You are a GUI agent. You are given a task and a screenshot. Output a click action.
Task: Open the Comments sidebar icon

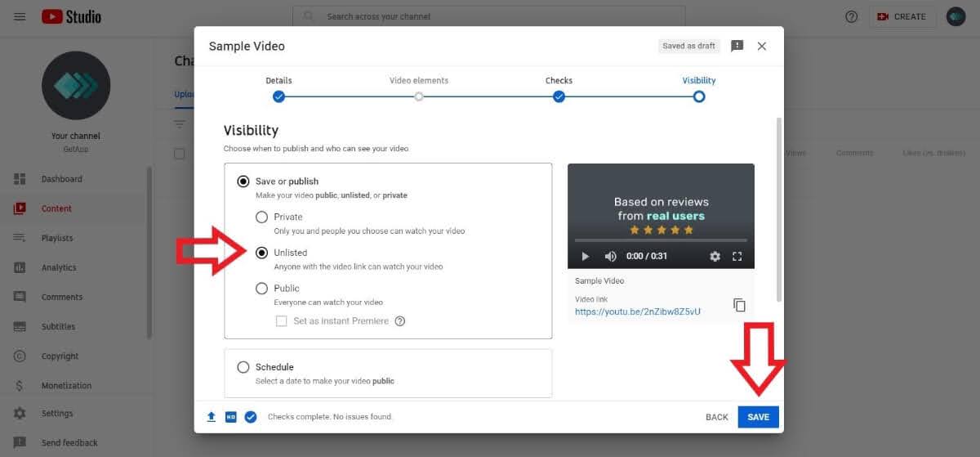[20, 297]
